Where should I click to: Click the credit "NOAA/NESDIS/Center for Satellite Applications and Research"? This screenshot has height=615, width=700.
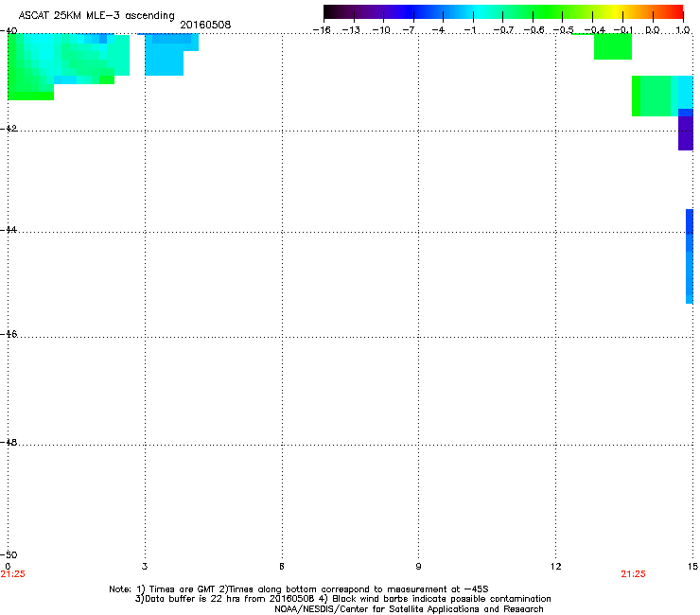(x=409, y=609)
